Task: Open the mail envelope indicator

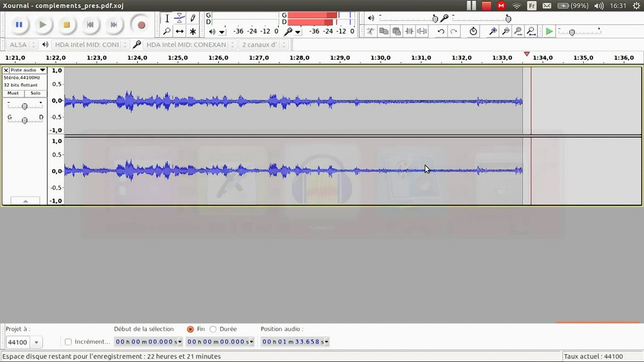Action: pos(547,6)
